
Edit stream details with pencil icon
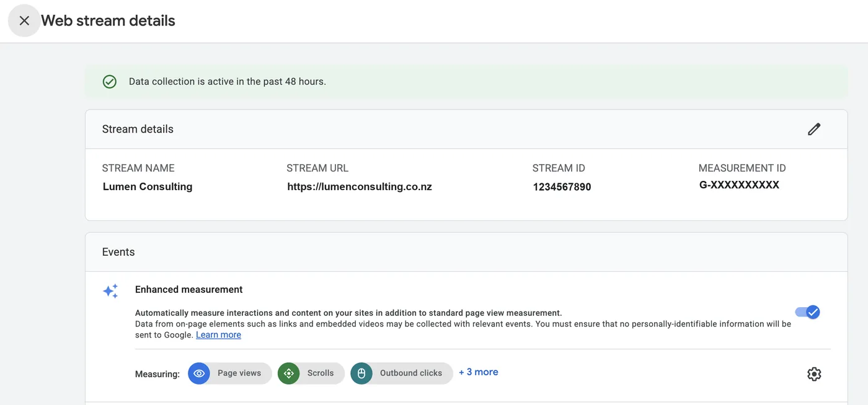coord(814,129)
